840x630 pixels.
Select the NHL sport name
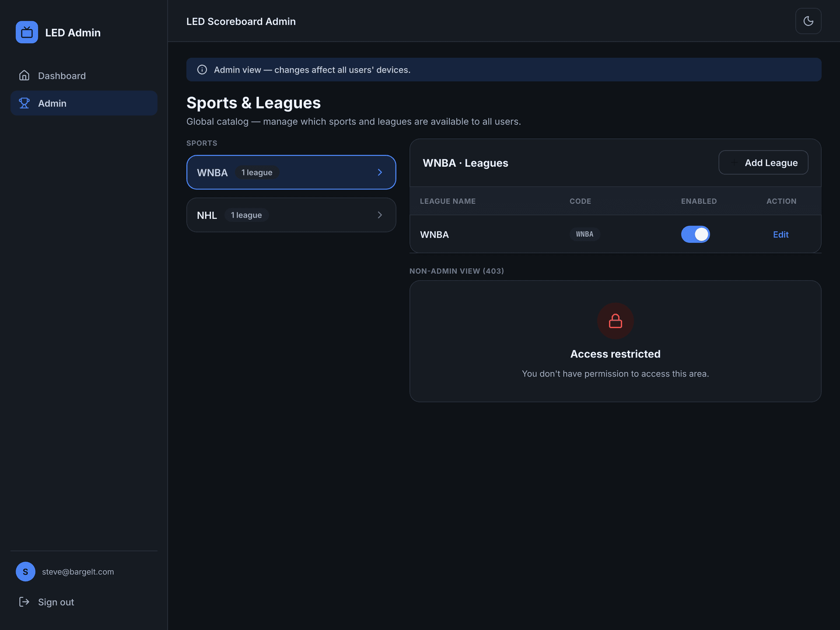[207, 215]
